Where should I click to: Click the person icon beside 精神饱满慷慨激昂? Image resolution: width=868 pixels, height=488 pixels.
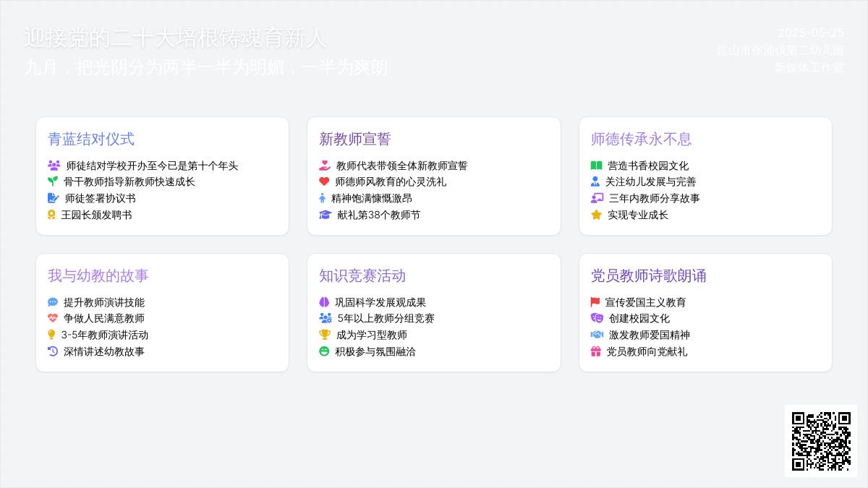323,198
